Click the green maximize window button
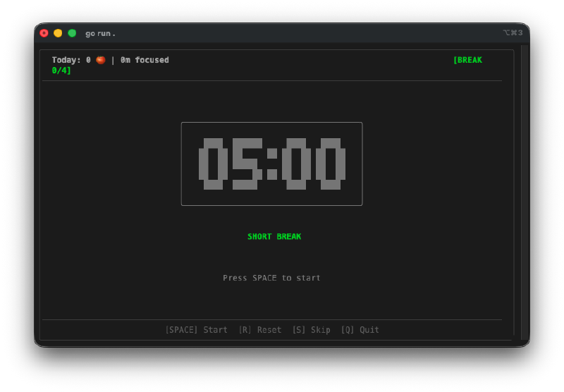Image resolution: width=564 pixels, height=392 pixels. [72, 33]
